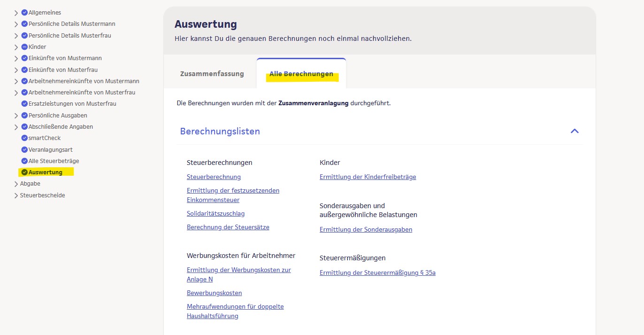Select Persönliche Details Musterfrau in sidebar
Image resolution: width=644 pixels, height=335 pixels.
pyautogui.click(x=69, y=36)
